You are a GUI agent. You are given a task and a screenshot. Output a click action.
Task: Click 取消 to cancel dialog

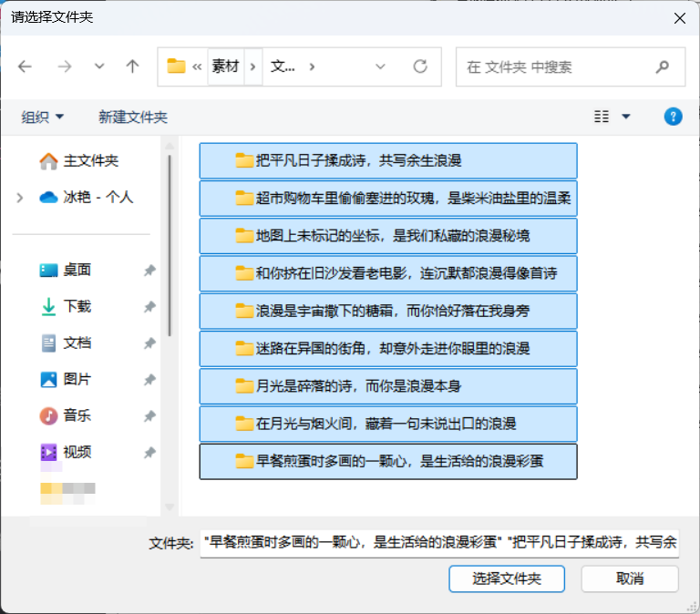tap(630, 579)
